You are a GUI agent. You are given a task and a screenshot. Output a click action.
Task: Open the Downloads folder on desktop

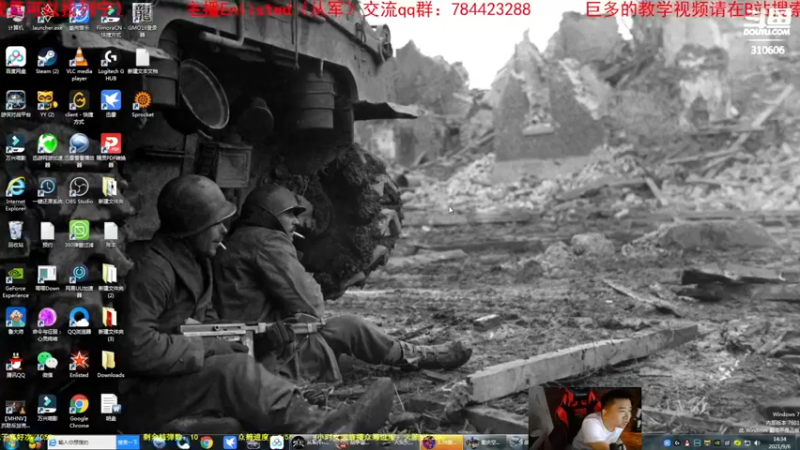pyautogui.click(x=111, y=364)
